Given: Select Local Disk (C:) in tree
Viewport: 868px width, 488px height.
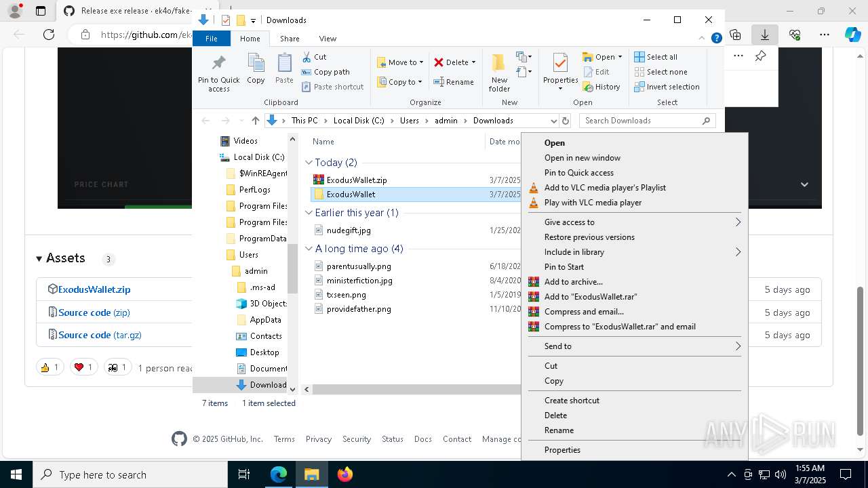Looking at the screenshot, I should (258, 157).
